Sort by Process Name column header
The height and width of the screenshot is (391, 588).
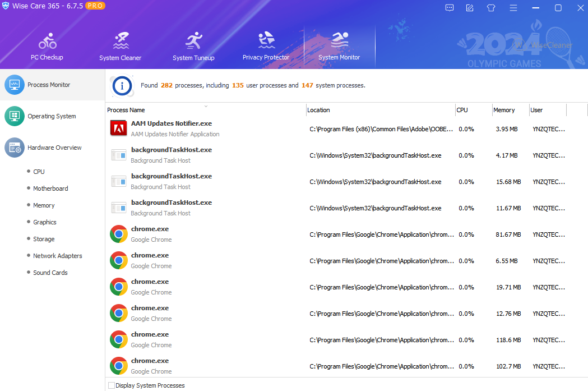click(x=206, y=110)
